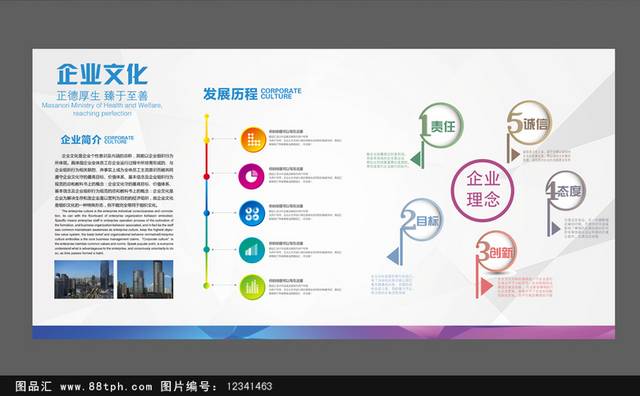640x396 pixels.
Task: Select the 5 诚信 circle badge
Action: pyautogui.click(x=529, y=123)
